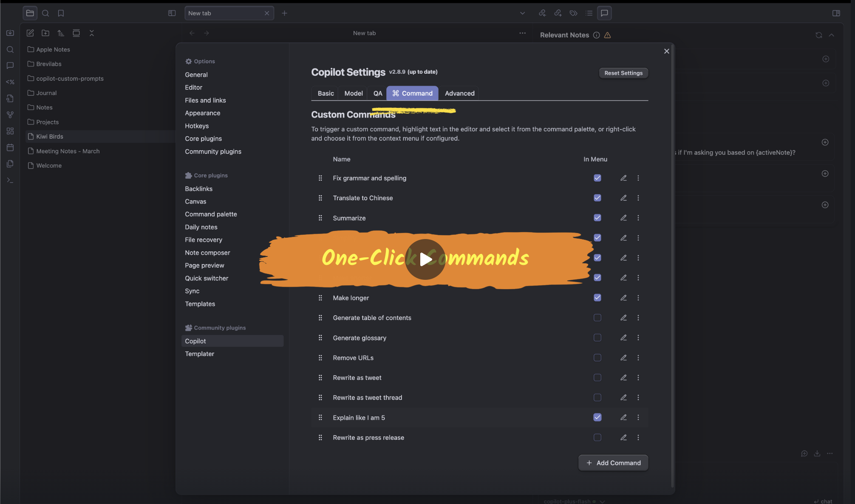Play the One-Click Commands video overlay

425,259
